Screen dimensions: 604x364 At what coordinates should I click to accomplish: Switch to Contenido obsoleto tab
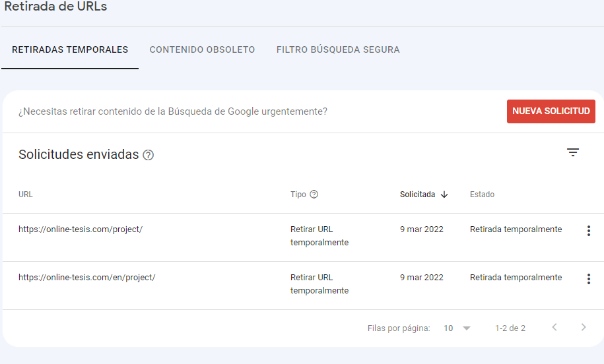tap(202, 49)
